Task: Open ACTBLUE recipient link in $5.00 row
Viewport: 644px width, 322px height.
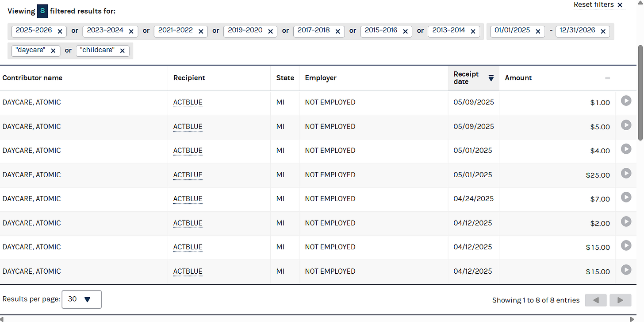Action: click(188, 127)
